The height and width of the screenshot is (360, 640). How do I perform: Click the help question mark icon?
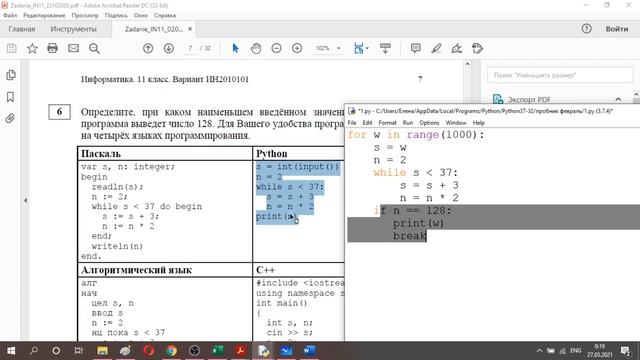(x=587, y=29)
